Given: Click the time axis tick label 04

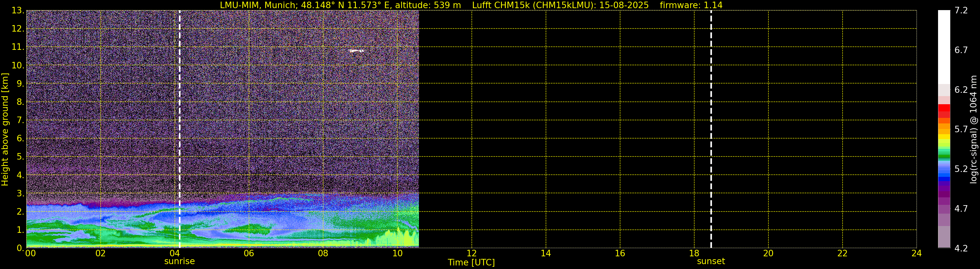Looking at the screenshot, I should [175, 253].
